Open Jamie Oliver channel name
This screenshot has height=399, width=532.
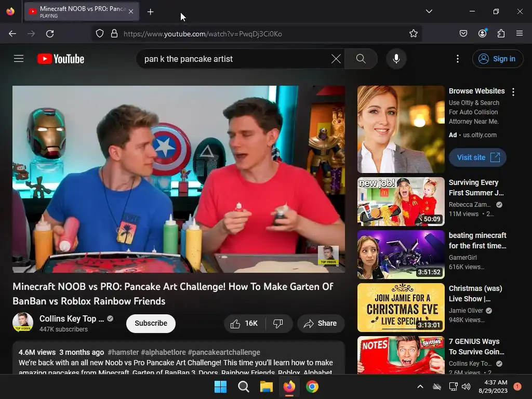pyautogui.click(x=466, y=311)
